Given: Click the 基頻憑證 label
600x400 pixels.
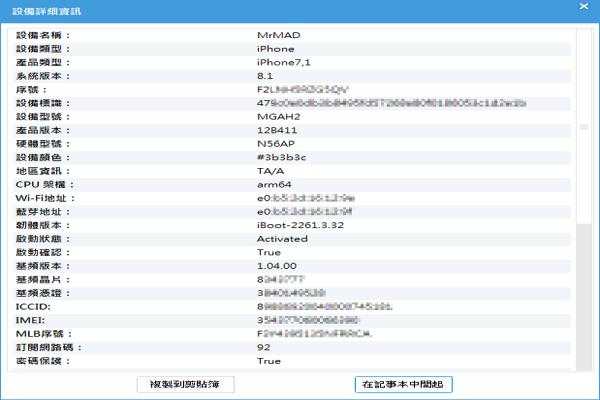Looking at the screenshot, I should click(42, 293).
